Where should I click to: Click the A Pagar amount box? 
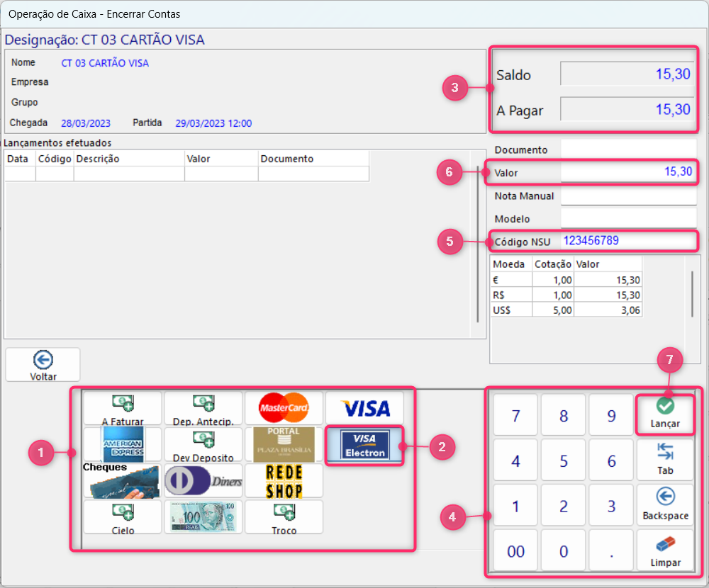click(627, 108)
